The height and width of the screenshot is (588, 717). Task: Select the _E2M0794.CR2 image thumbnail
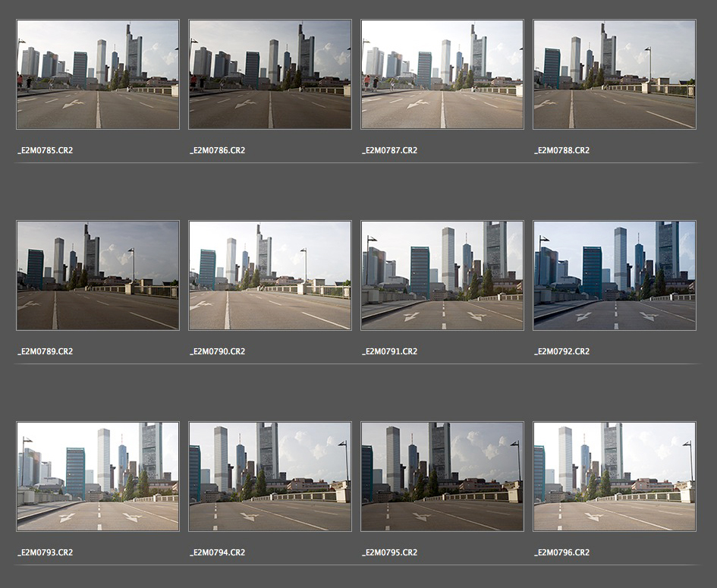(270, 476)
